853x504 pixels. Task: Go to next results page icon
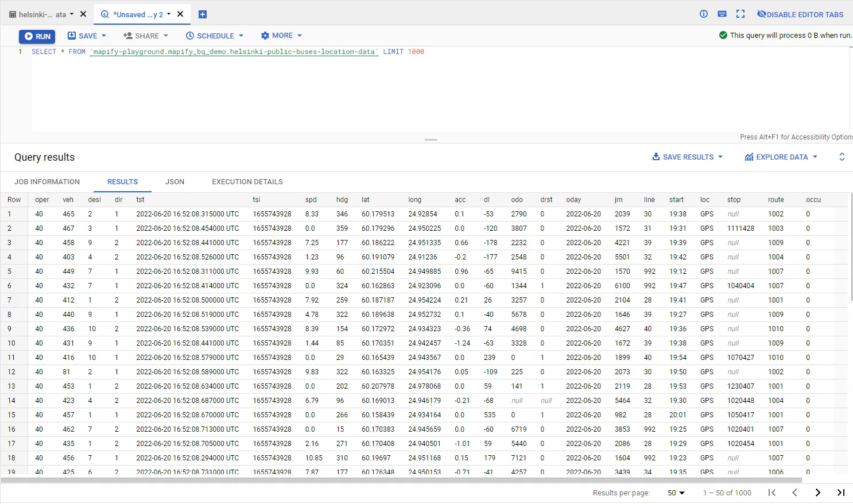(818, 493)
